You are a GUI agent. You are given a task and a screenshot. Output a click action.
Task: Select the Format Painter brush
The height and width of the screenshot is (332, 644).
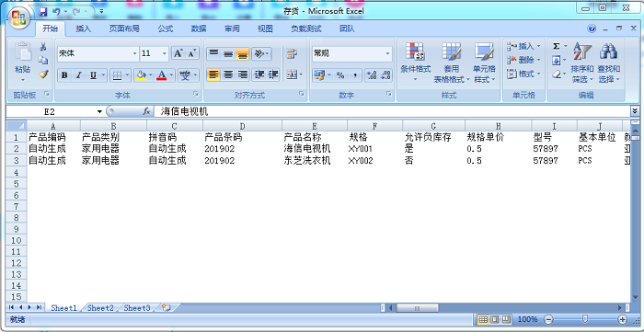point(43,74)
